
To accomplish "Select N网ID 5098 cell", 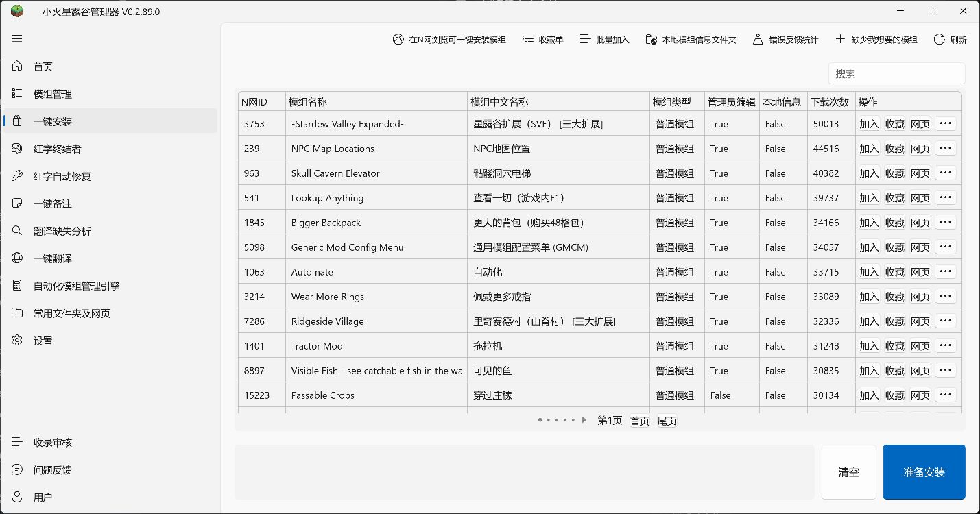I will (261, 247).
